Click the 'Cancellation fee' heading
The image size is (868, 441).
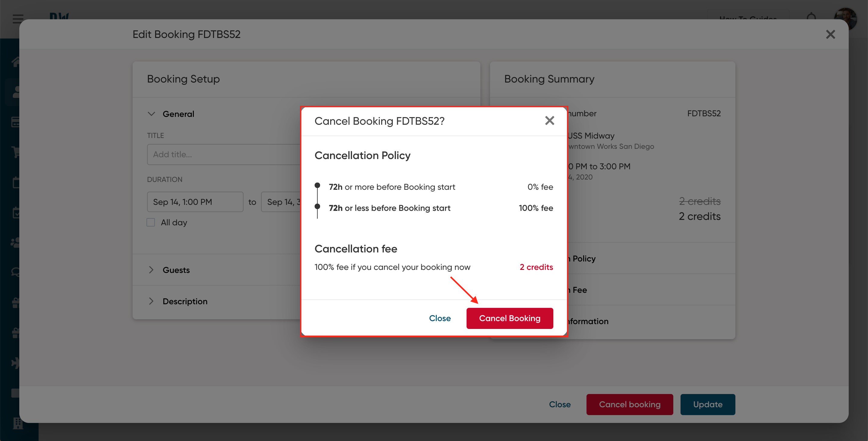pos(356,249)
